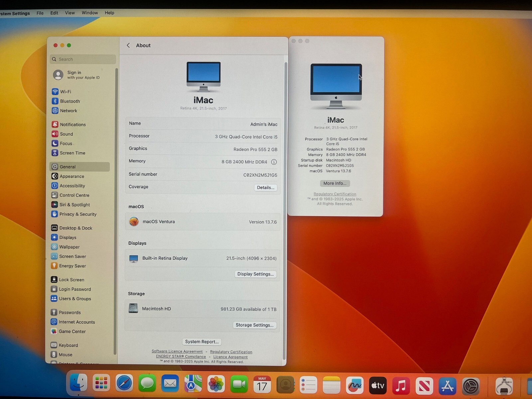
Task: Open Photos from the Dock
Action: pyautogui.click(x=216, y=384)
